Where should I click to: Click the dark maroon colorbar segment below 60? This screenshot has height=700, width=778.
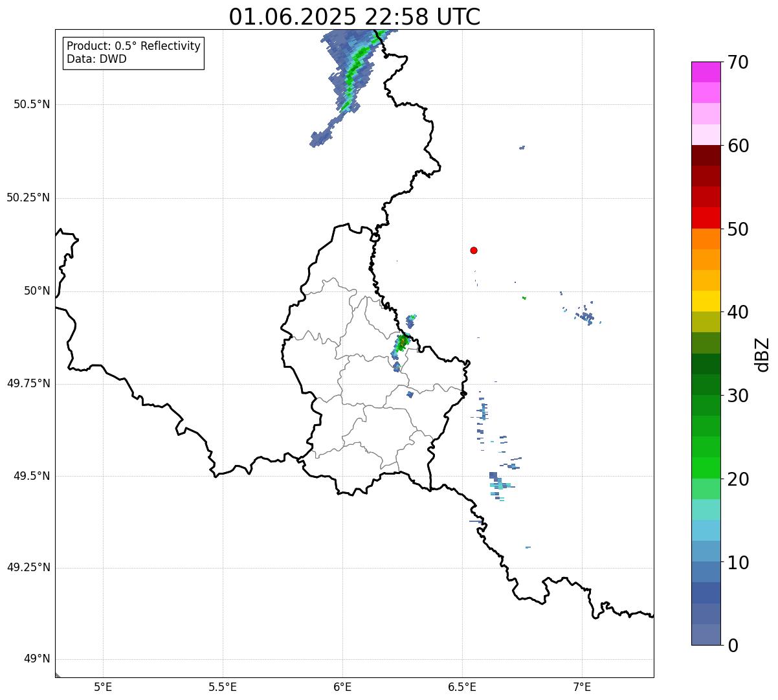706,155
